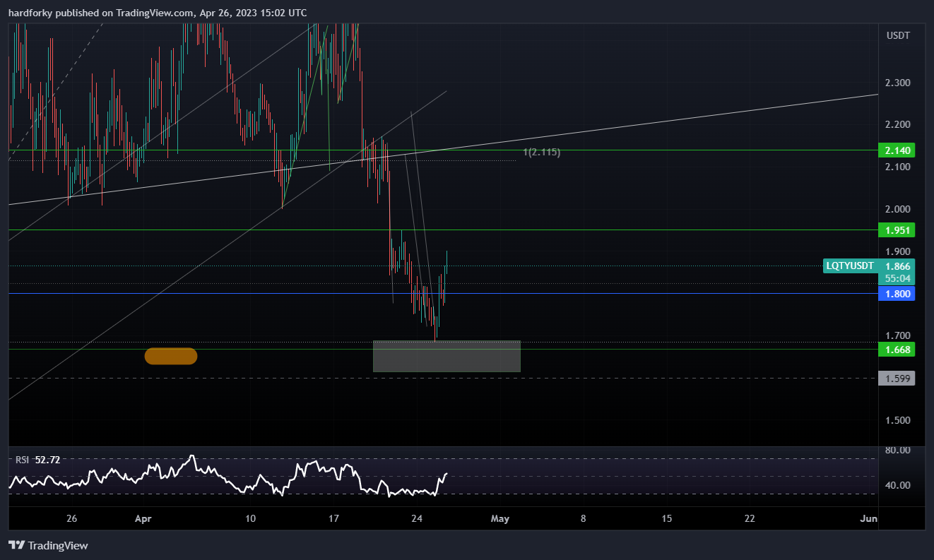Click the TradingView logo icon

(x=17, y=545)
